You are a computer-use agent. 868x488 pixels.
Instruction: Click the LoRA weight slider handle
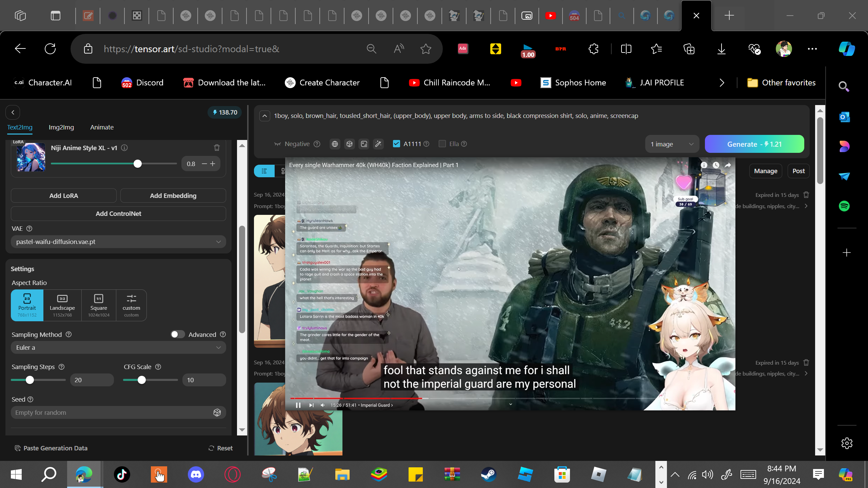pos(137,164)
